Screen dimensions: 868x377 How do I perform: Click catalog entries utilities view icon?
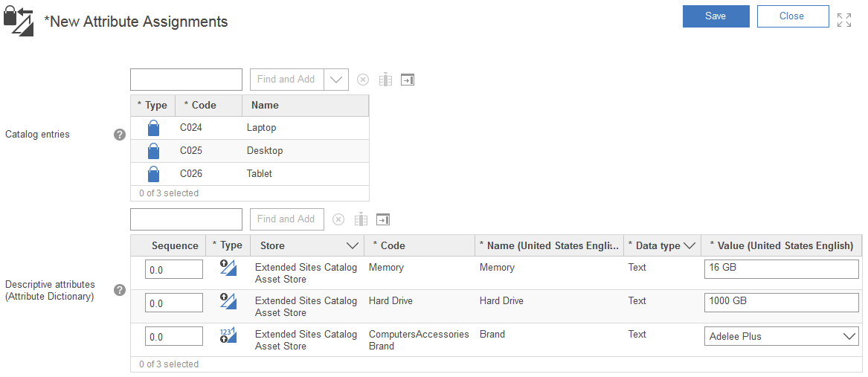(x=407, y=80)
